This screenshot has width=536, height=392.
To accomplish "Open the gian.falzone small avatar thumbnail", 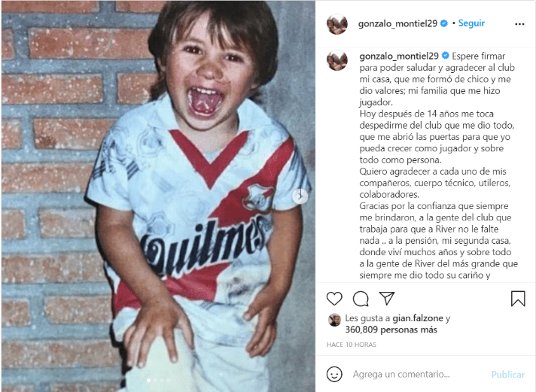I will point(334,321).
